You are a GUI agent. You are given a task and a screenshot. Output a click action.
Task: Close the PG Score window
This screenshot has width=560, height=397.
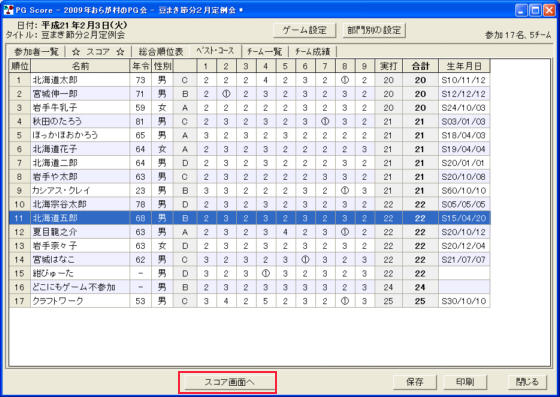pyautogui.click(x=549, y=10)
